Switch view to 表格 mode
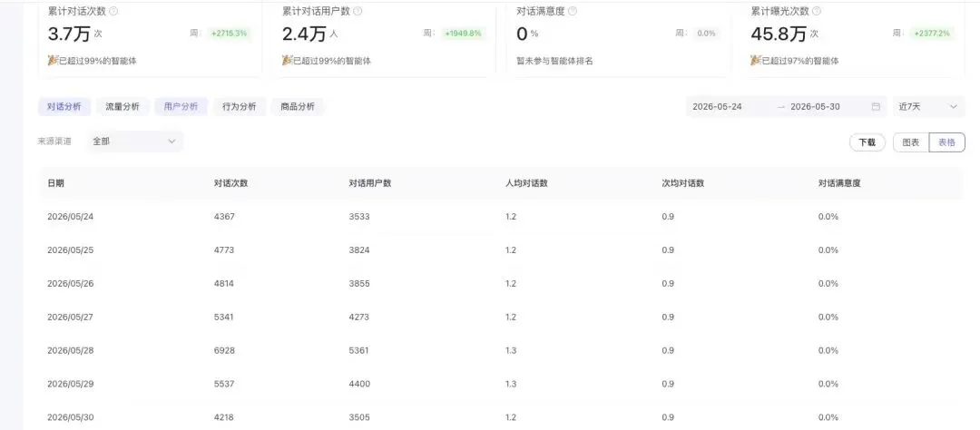Screen dimensions: 980x430 tap(946, 142)
